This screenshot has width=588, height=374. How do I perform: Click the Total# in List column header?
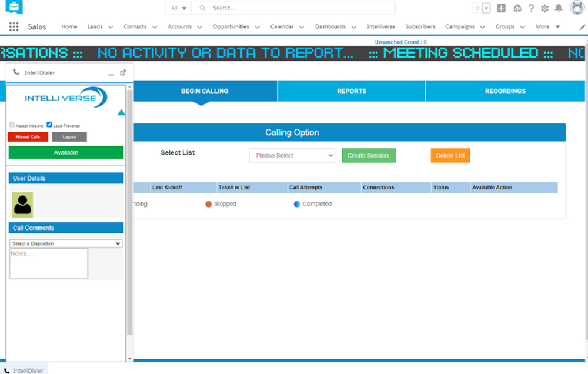[x=252, y=187]
